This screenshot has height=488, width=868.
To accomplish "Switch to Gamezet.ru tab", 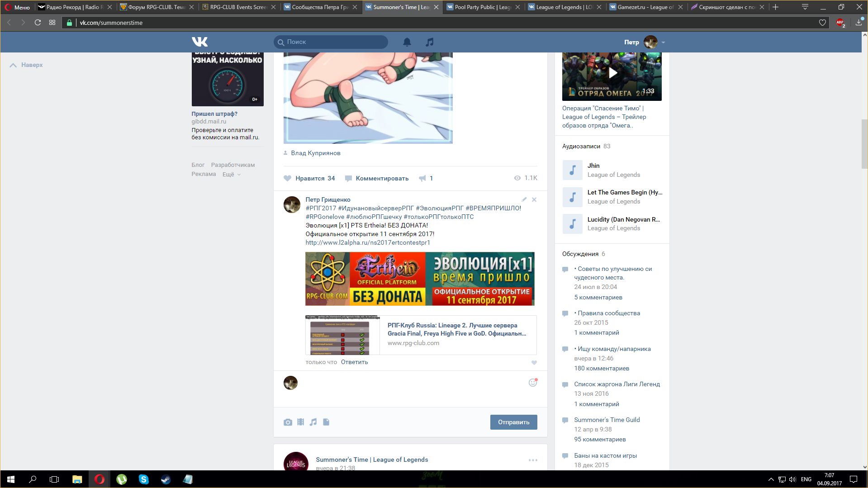I will (x=646, y=7).
